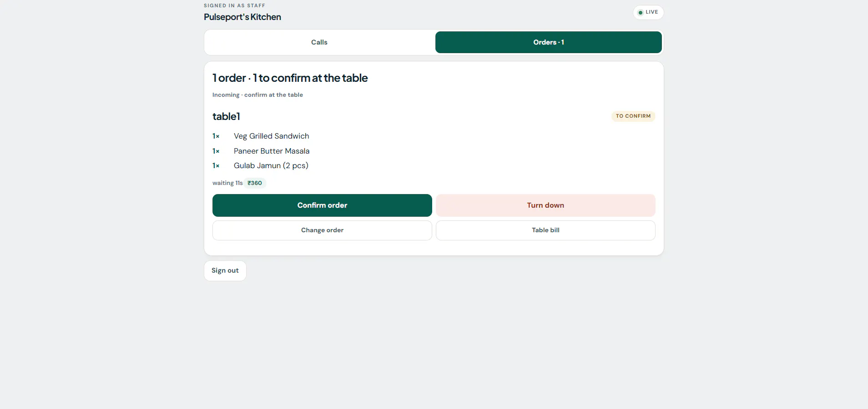Select the Orders · 1 tab
868x409 pixels.
(548, 42)
